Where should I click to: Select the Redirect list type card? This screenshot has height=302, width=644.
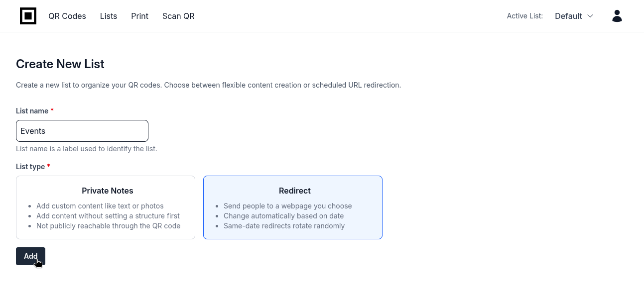tap(292, 207)
